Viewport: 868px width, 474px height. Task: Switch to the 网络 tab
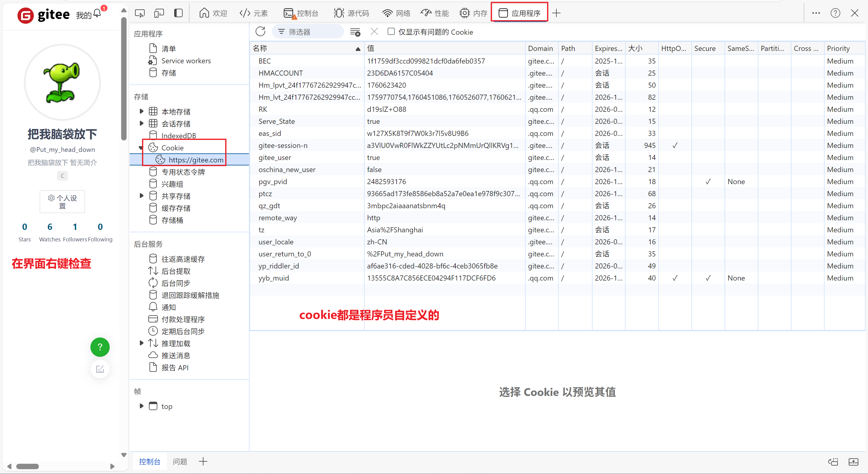397,13
